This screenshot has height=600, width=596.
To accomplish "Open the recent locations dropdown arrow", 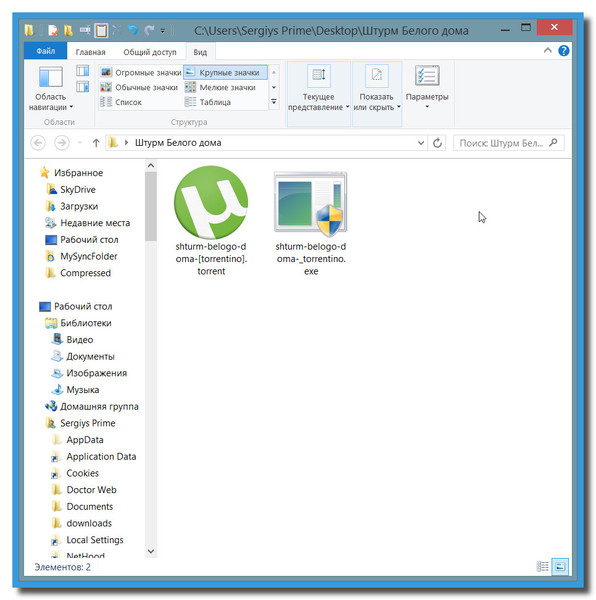I will [x=80, y=143].
